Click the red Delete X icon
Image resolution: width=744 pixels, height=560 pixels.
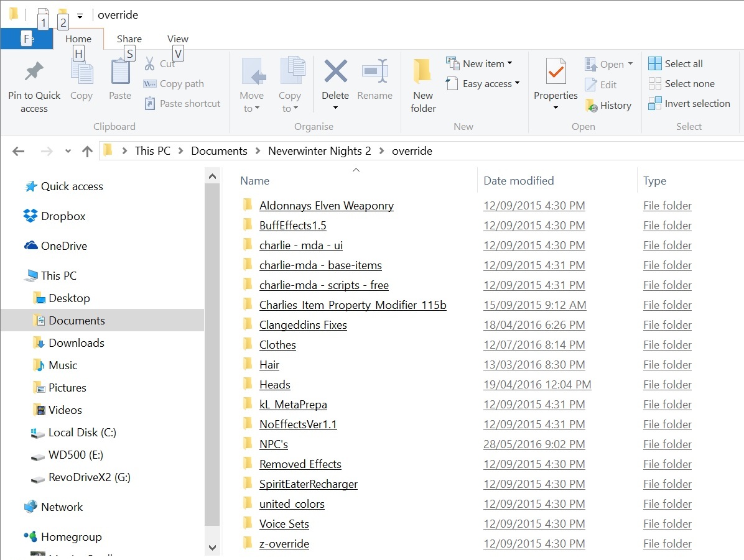point(335,71)
